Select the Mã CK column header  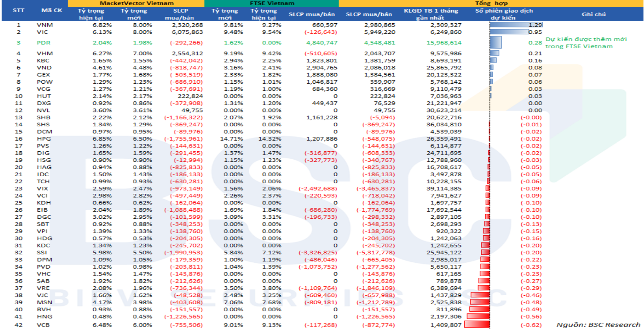pyautogui.click(x=52, y=11)
